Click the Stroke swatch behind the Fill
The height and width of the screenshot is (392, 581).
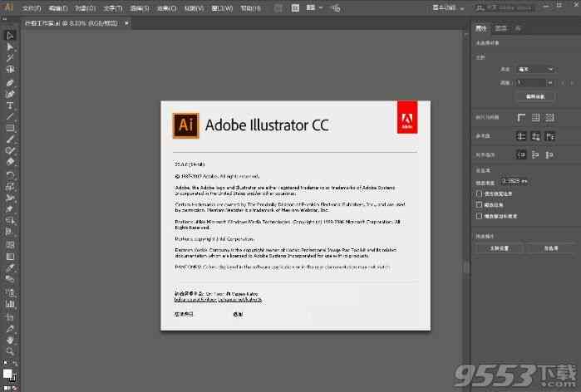tap(13, 379)
